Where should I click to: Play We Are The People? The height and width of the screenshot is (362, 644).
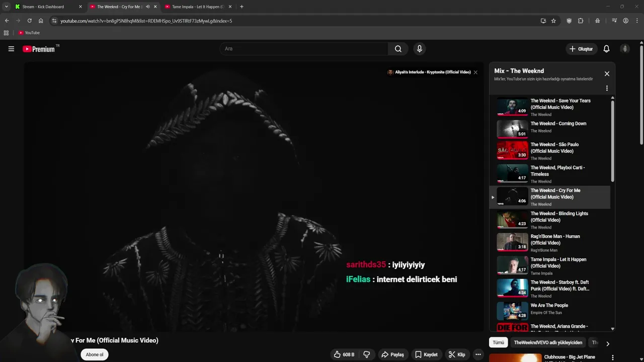(x=550, y=312)
